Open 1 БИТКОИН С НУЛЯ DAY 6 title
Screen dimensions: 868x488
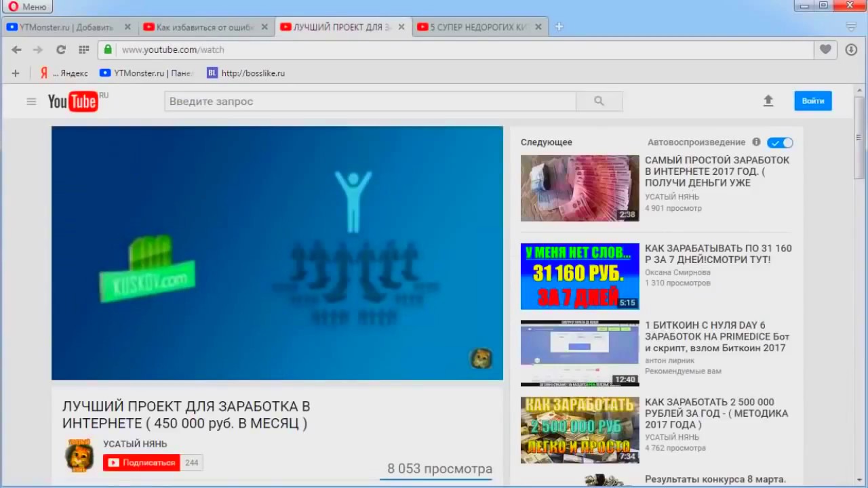(717, 336)
